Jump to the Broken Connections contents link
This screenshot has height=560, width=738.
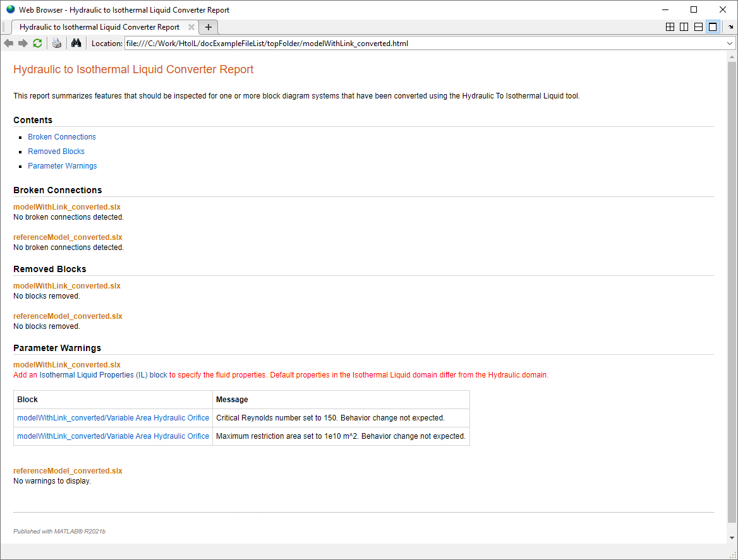[62, 137]
